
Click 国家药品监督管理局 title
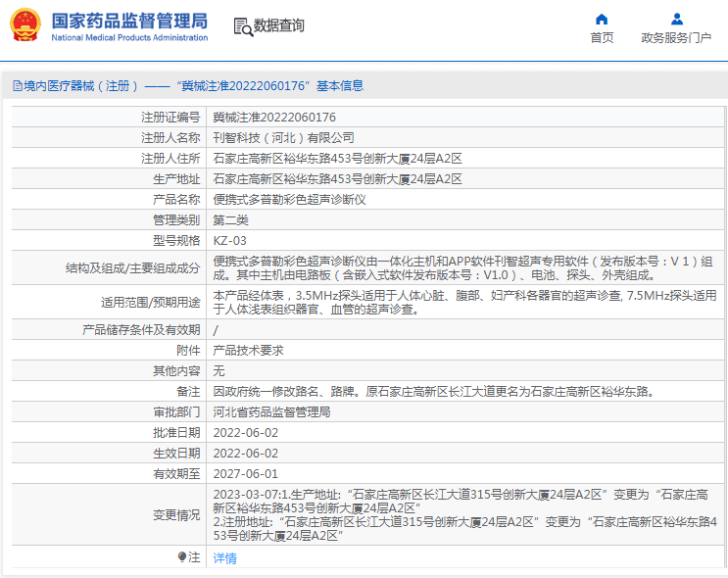pos(129,21)
